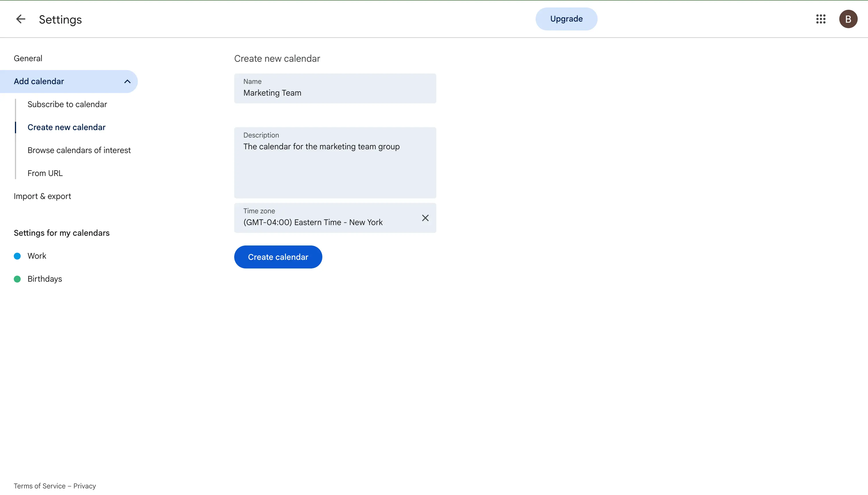Go back using the arrow icon
The height and width of the screenshot is (495, 868).
(21, 19)
